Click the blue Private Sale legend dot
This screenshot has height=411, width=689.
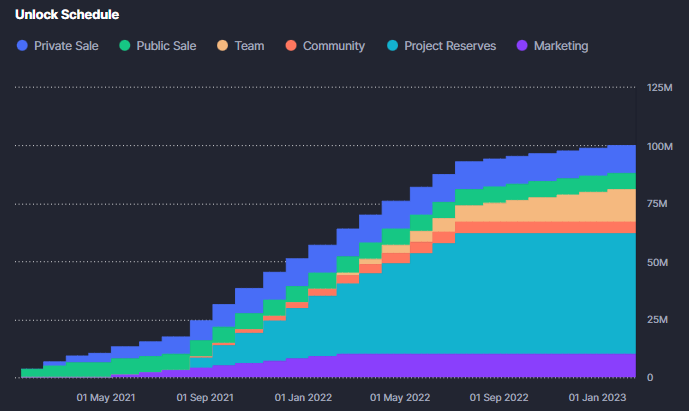click(22, 46)
